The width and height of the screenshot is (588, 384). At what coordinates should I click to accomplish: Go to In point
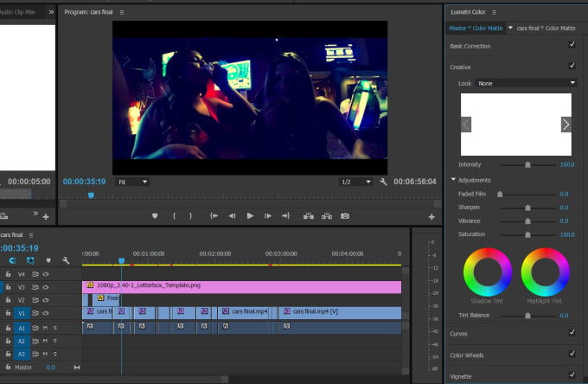214,216
